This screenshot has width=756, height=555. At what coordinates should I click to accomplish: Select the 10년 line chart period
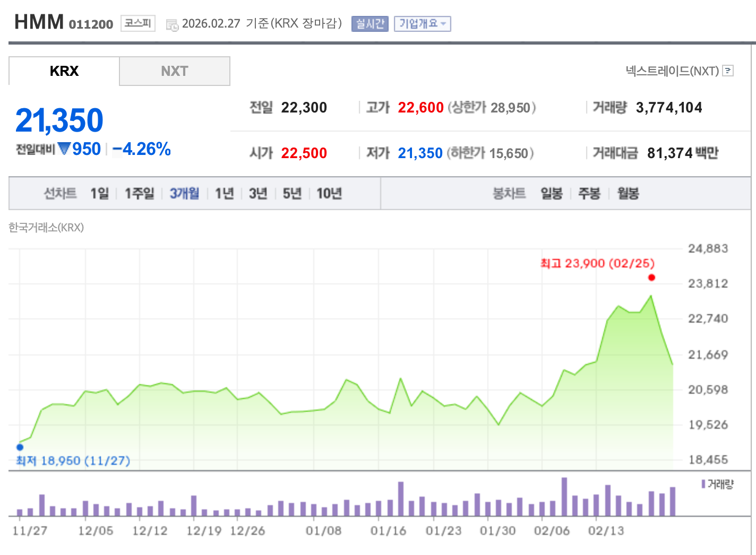pyautogui.click(x=329, y=194)
